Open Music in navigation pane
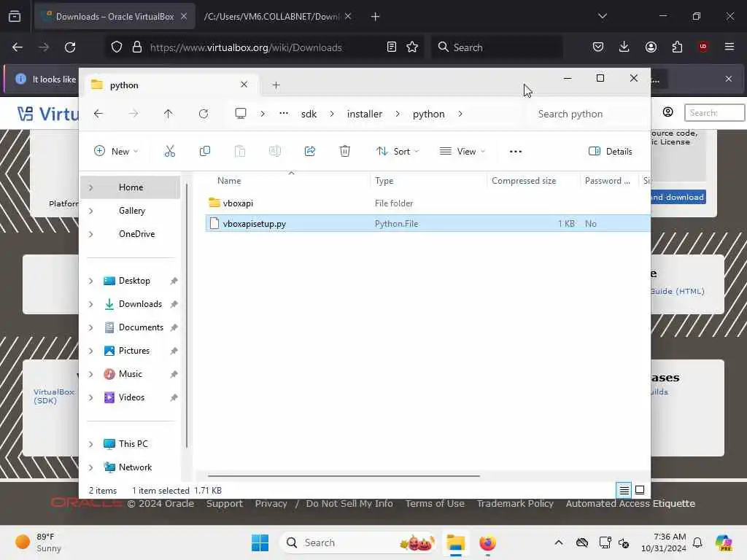This screenshot has width=747, height=560. [130, 374]
